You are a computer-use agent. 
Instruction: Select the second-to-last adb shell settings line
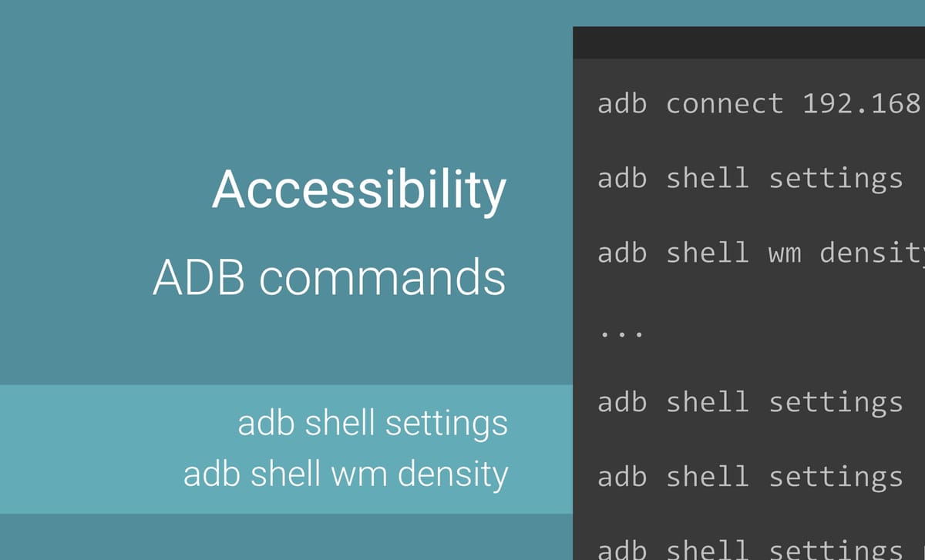click(x=750, y=478)
